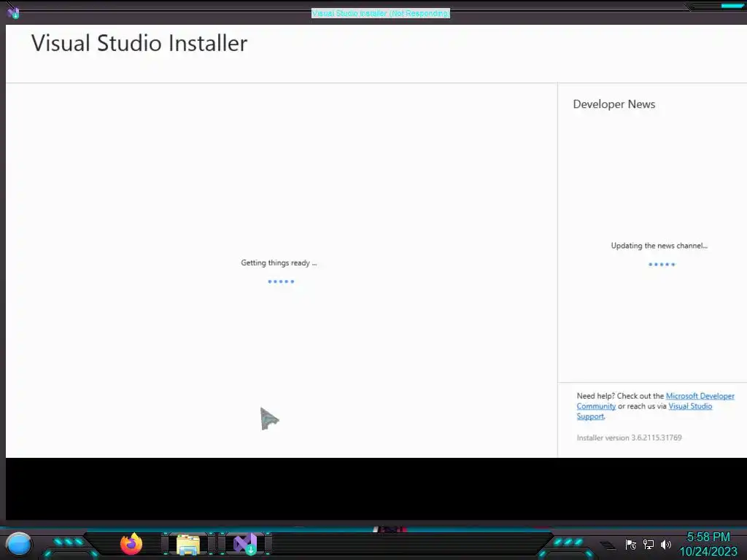Select Visual Studio Installer taskbar icon
The height and width of the screenshot is (560, 747).
pyautogui.click(x=245, y=544)
